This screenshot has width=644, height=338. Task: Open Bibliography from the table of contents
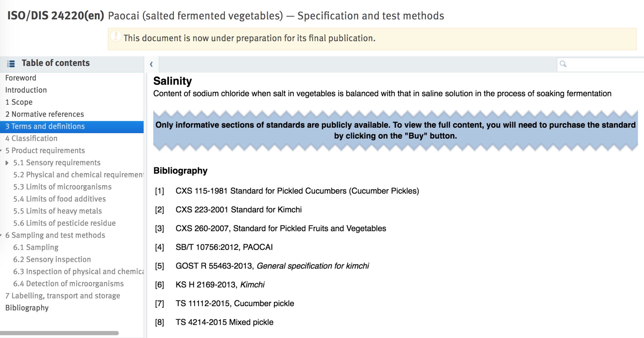27,308
